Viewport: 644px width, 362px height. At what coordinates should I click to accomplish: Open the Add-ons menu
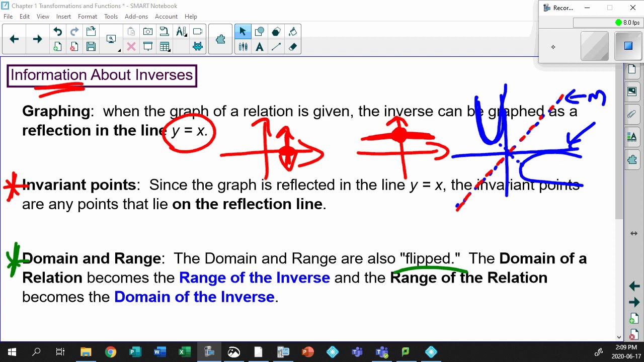pyautogui.click(x=136, y=17)
